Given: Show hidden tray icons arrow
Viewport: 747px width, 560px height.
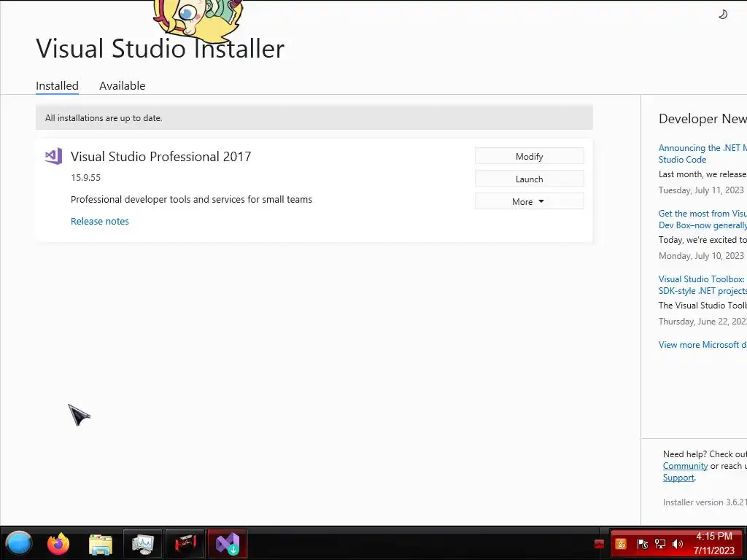Looking at the screenshot, I should point(600,544).
